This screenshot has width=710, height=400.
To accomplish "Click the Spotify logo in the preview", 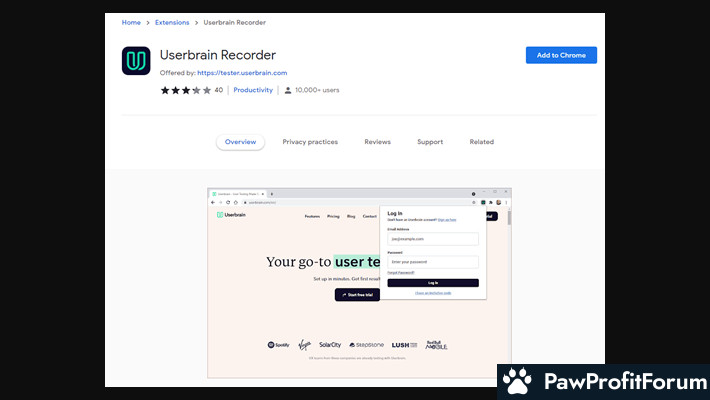I will pyautogui.click(x=280, y=345).
